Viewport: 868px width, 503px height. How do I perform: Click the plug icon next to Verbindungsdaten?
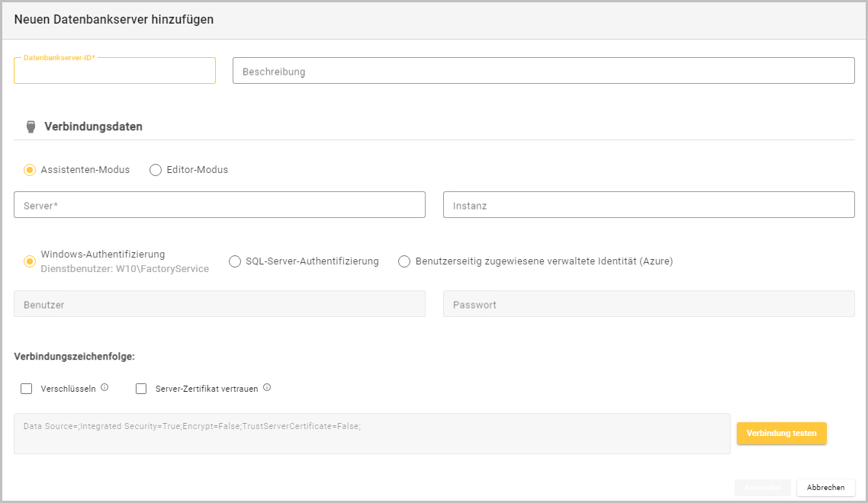(31, 127)
